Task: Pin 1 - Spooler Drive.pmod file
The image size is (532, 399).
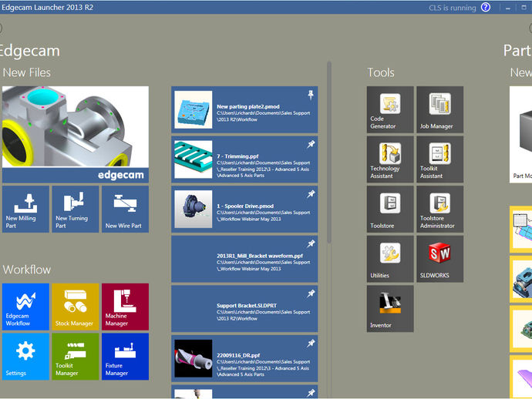Action: [311, 194]
